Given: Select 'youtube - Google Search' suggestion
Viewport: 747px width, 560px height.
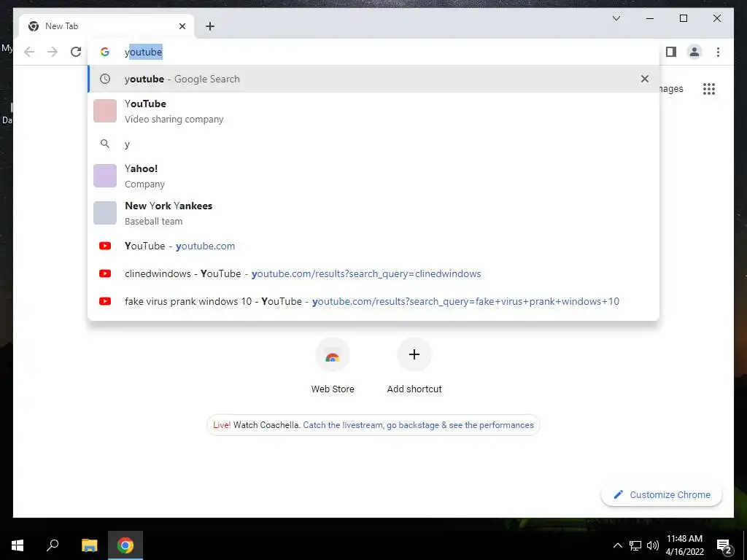Looking at the screenshot, I should [x=373, y=79].
